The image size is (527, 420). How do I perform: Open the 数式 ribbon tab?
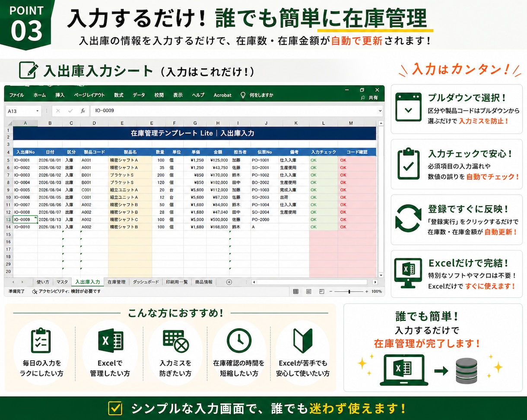[119, 95]
